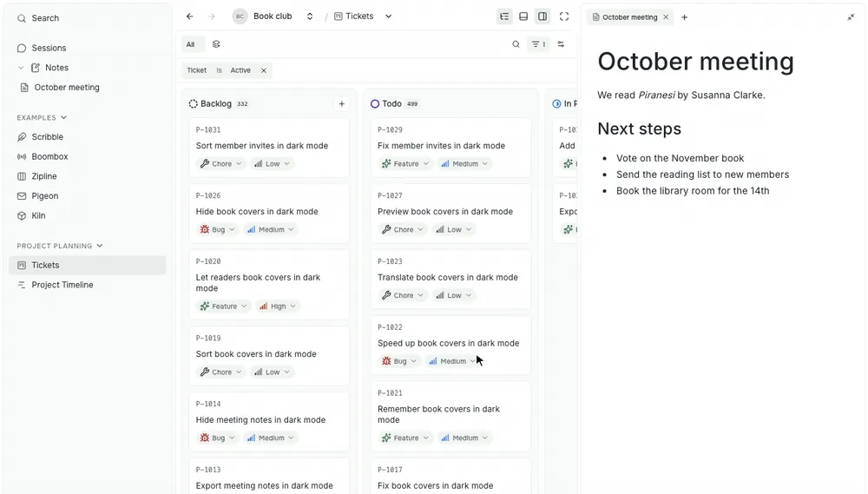The image size is (868, 494).
Task: Click the layers view icon beside All
Action: 216,44
